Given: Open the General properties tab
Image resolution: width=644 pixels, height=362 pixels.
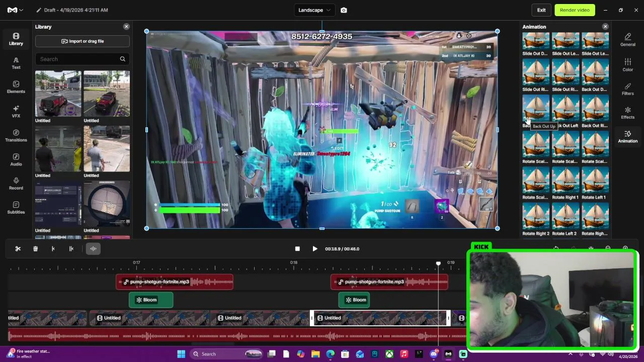Looking at the screenshot, I should click(627, 40).
